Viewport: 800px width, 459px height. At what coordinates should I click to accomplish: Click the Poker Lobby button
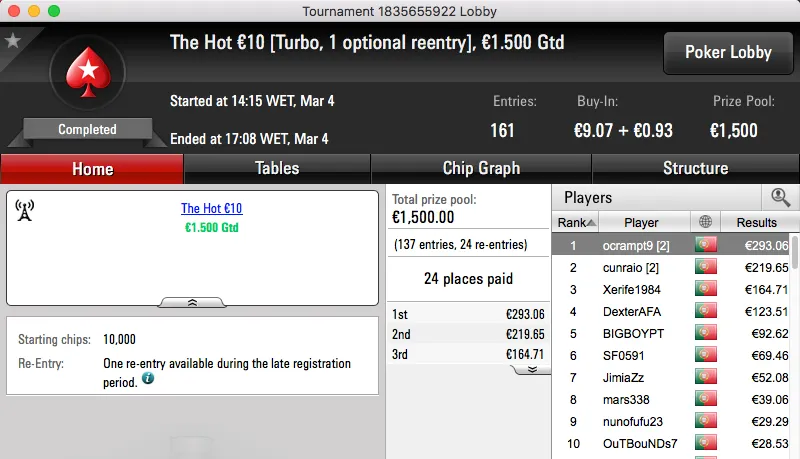pyautogui.click(x=727, y=53)
